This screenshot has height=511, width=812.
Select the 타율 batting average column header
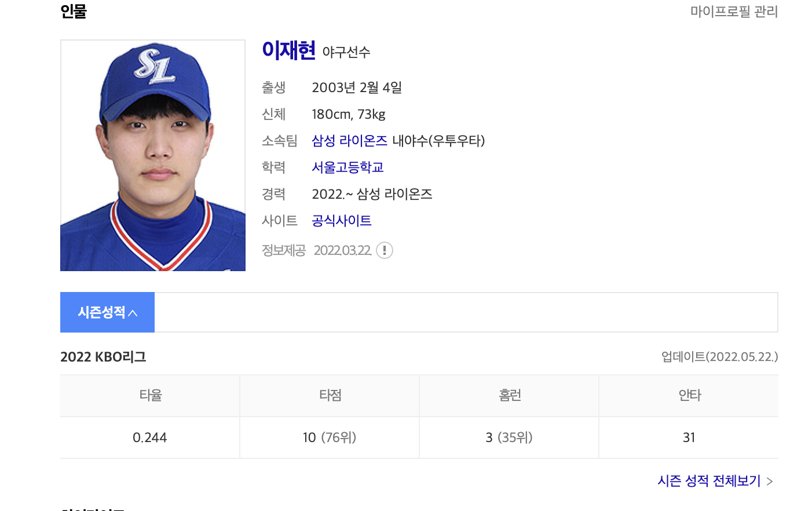click(149, 395)
